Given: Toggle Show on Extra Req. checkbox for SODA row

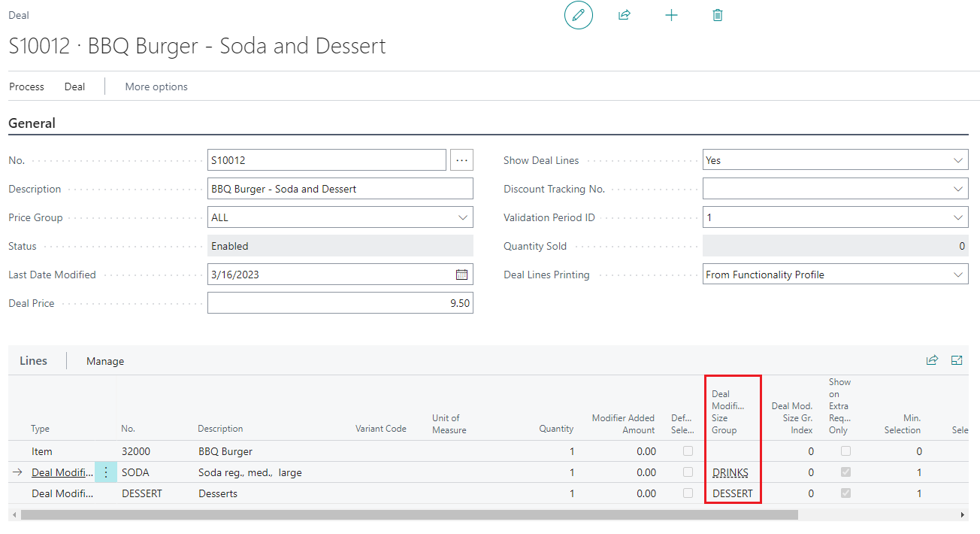Looking at the screenshot, I should point(845,472).
